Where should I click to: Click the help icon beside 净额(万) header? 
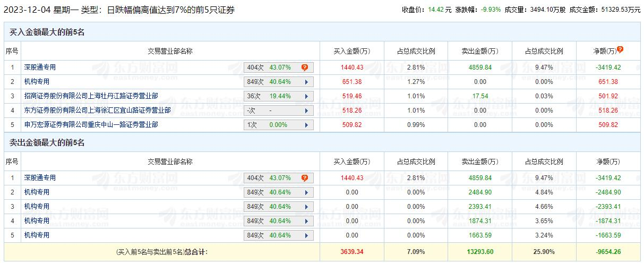tap(620, 49)
